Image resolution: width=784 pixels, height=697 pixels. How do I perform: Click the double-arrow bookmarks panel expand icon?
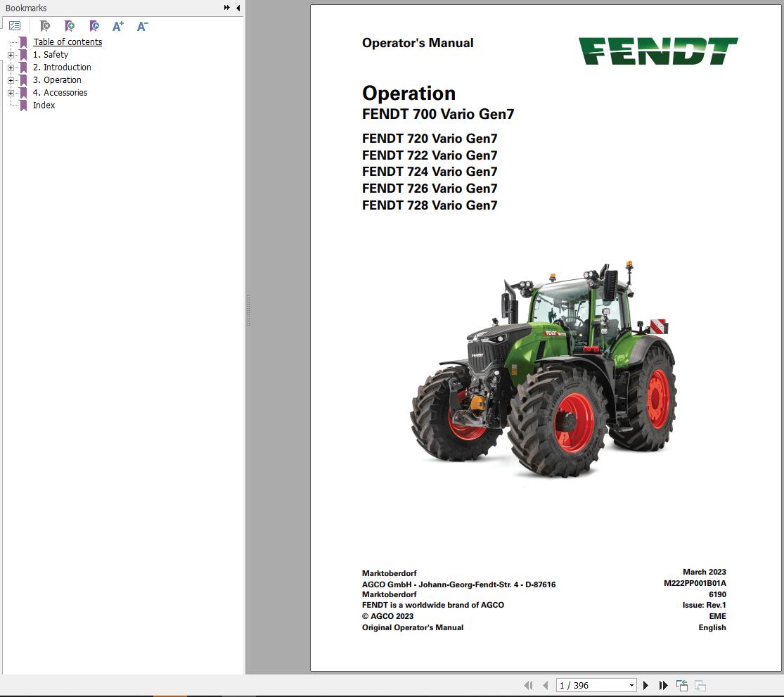[x=226, y=8]
